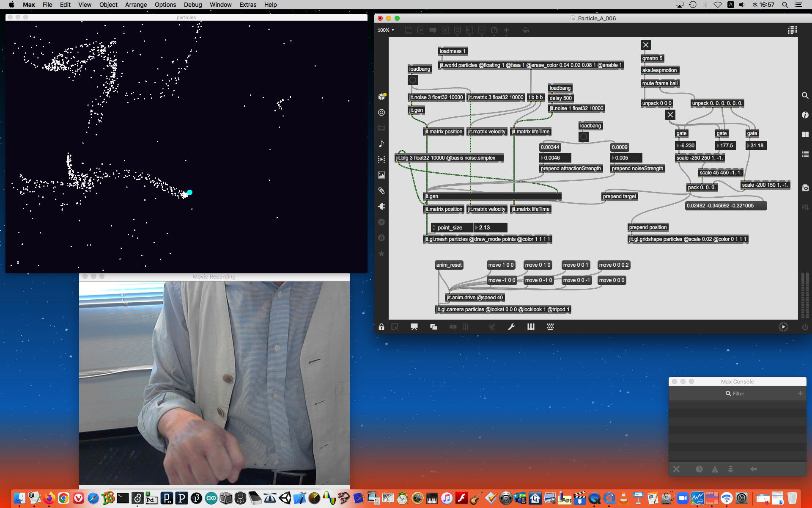Click the wrench debug icon

511,327
